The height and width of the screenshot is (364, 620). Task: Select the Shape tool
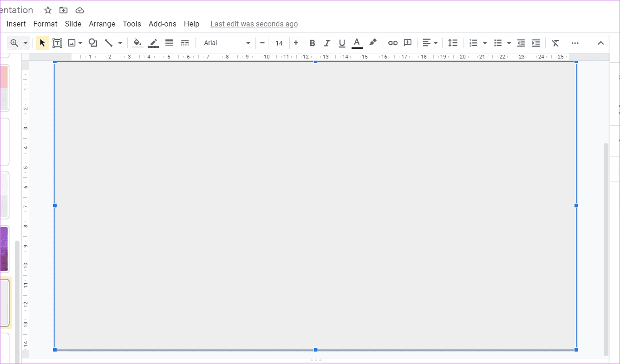point(93,43)
